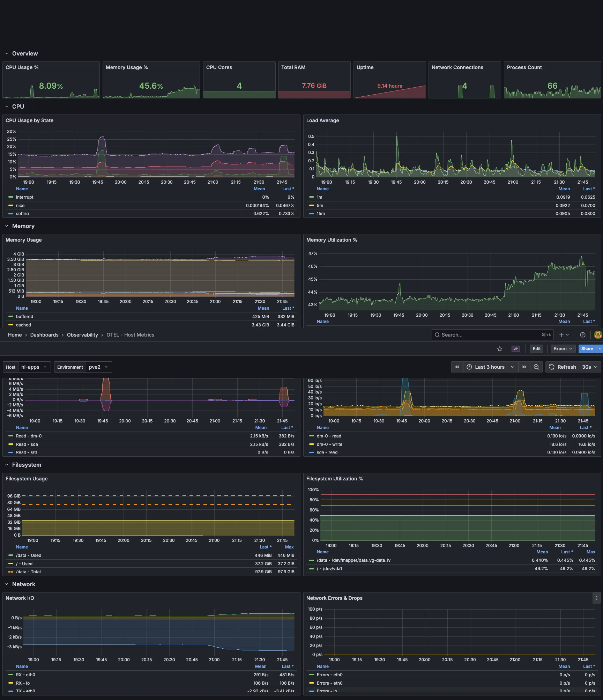Toggle the 'interrupt' series in CPU legend
Screen dimensions: 603x700
click(24, 197)
